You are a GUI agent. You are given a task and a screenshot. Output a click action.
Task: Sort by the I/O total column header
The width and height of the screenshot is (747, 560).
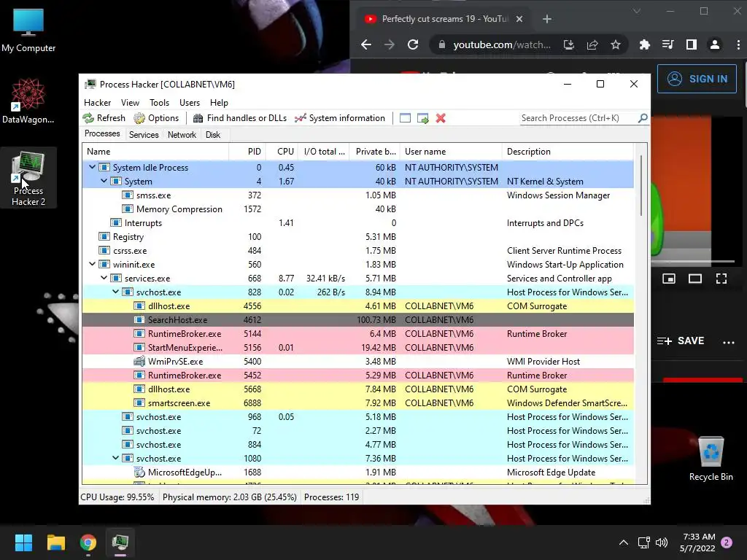324,152
